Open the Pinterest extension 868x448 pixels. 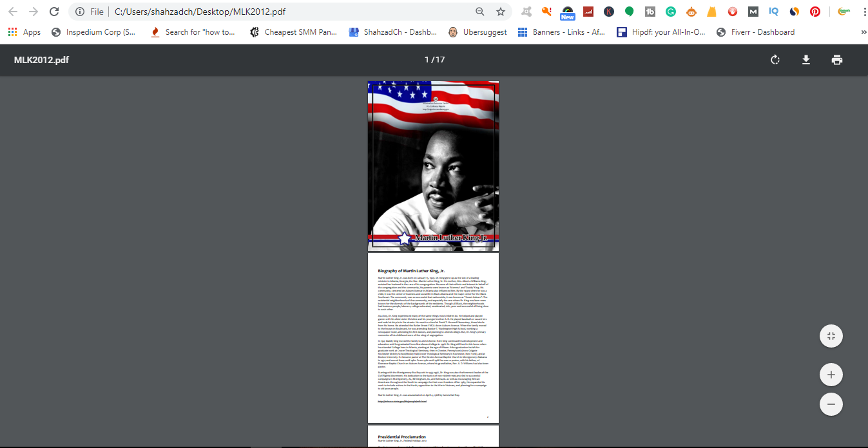click(815, 11)
